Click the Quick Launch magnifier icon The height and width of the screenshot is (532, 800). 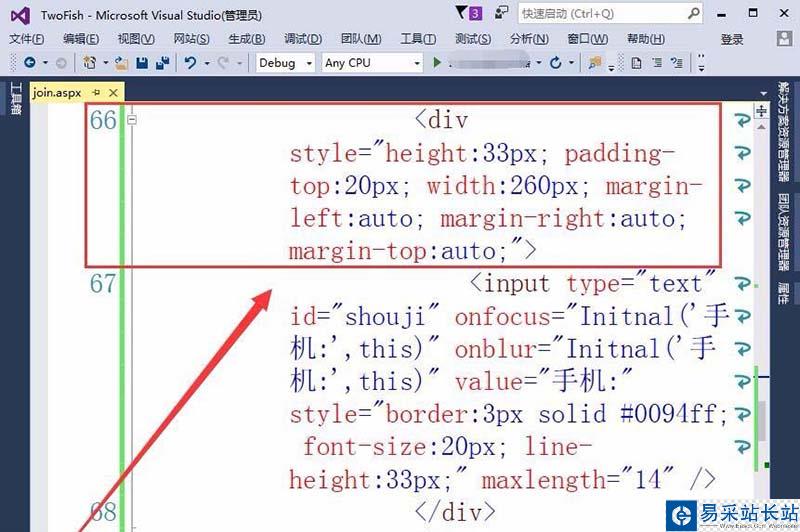693,13
